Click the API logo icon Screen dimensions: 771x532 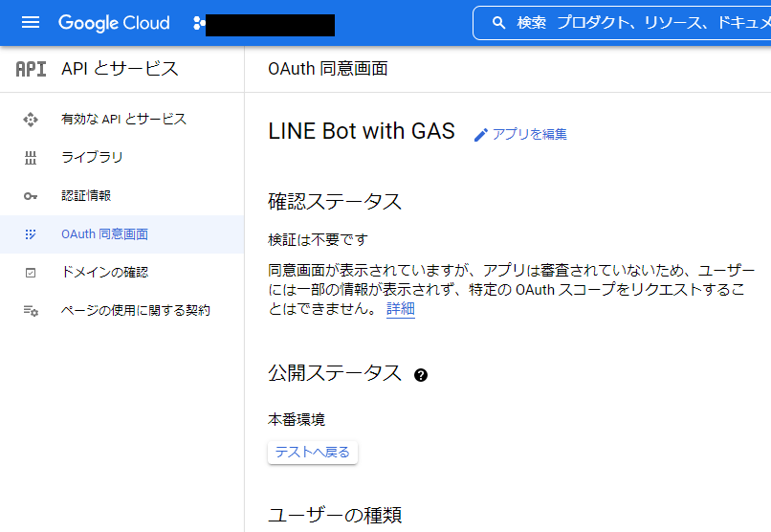click(x=31, y=69)
